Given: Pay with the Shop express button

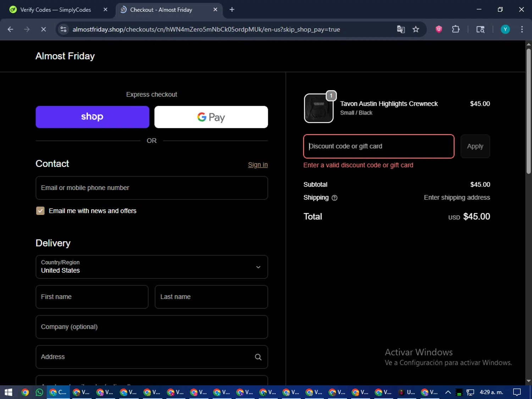Looking at the screenshot, I should [92, 117].
